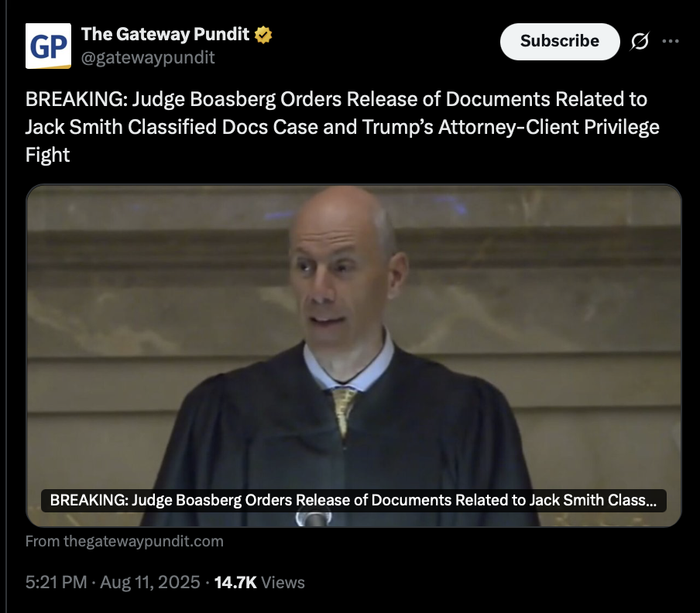Click the Views label
The image size is (700, 613).
pos(283,583)
